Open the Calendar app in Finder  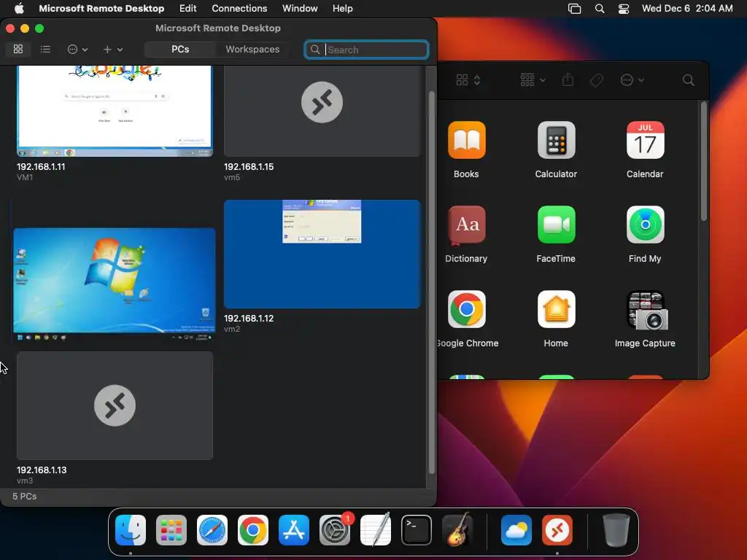[x=645, y=140]
